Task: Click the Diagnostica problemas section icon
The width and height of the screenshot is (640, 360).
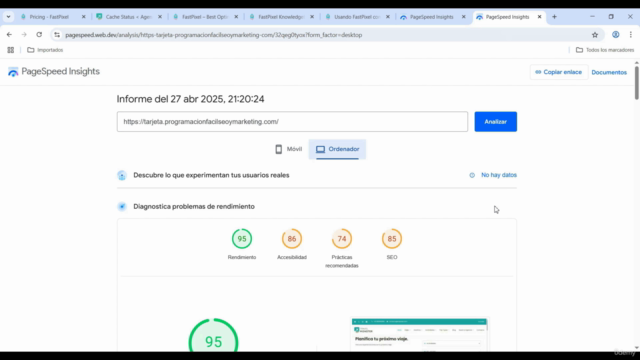Action: [122, 207]
